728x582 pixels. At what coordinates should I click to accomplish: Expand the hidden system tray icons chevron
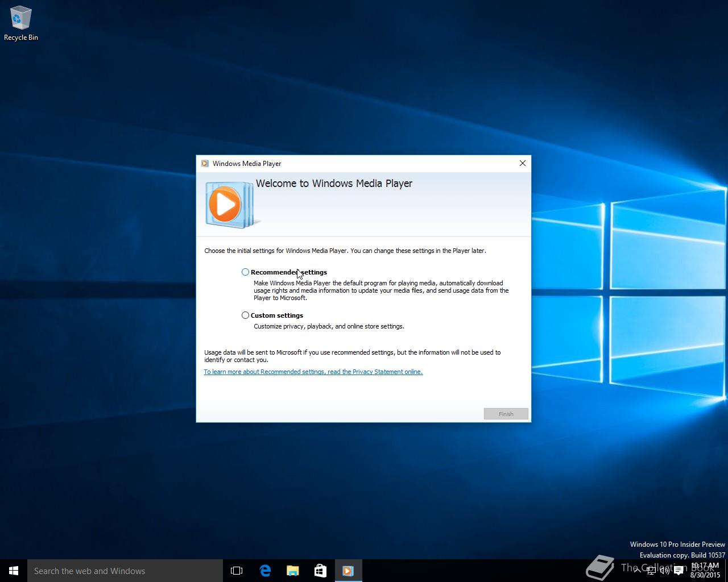(637, 571)
